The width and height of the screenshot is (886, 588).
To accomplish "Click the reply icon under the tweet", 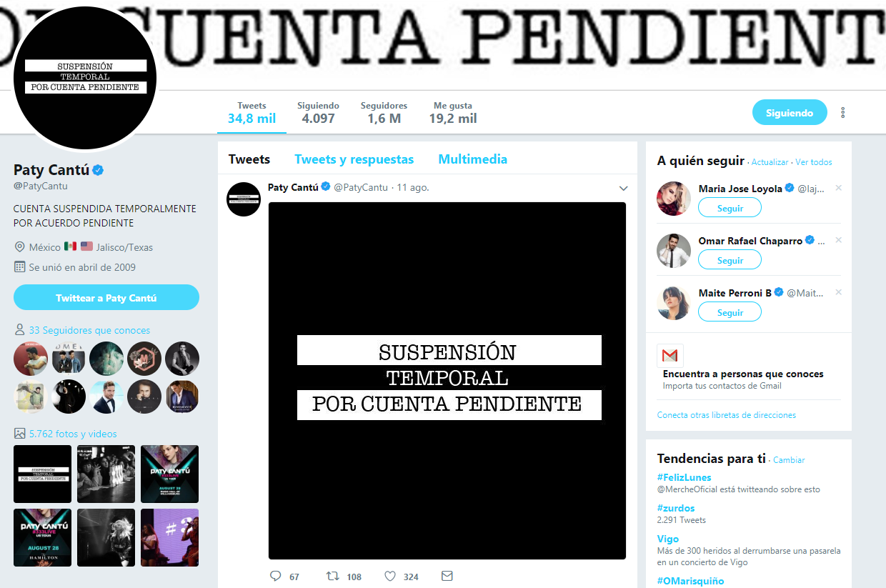I will pyautogui.click(x=276, y=576).
